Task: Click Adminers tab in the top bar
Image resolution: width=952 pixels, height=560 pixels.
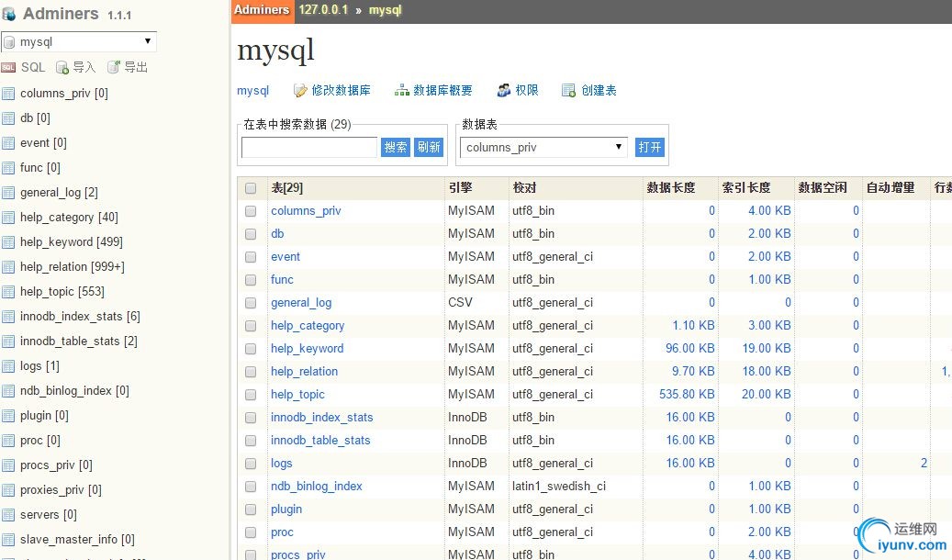Action: [263, 10]
